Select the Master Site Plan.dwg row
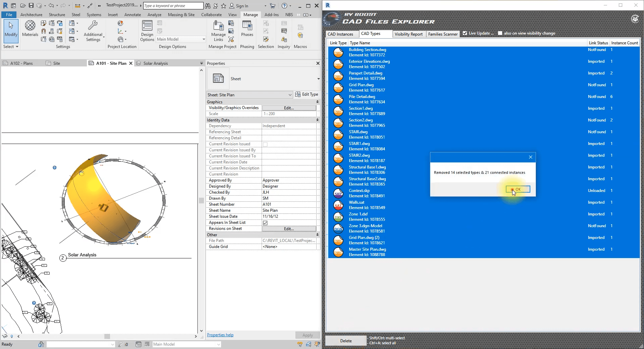This screenshot has width=644, height=349. tap(484, 252)
